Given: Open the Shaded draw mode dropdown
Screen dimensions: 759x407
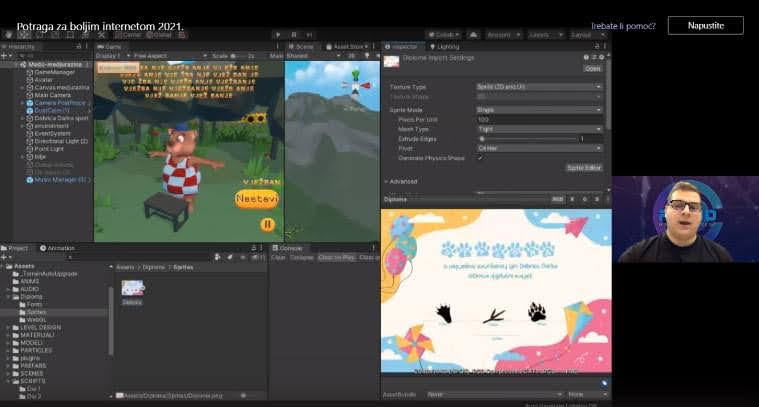Looking at the screenshot, I should pyautogui.click(x=314, y=56).
